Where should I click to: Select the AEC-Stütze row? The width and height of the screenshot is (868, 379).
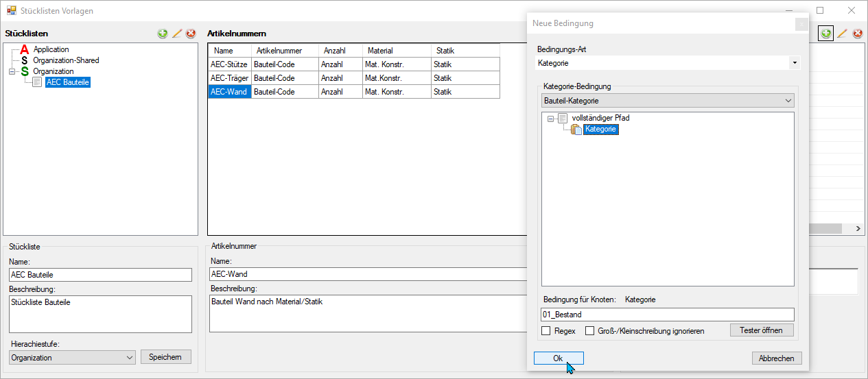(354, 64)
